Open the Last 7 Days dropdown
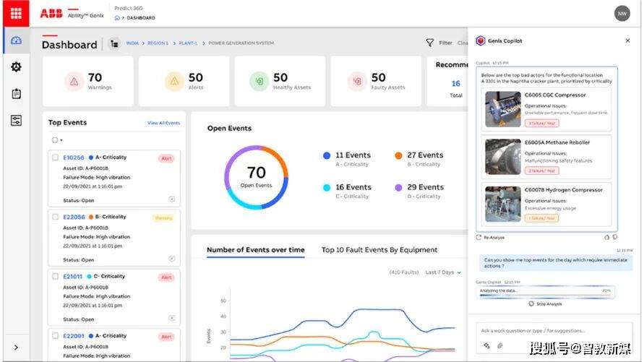 (443, 272)
